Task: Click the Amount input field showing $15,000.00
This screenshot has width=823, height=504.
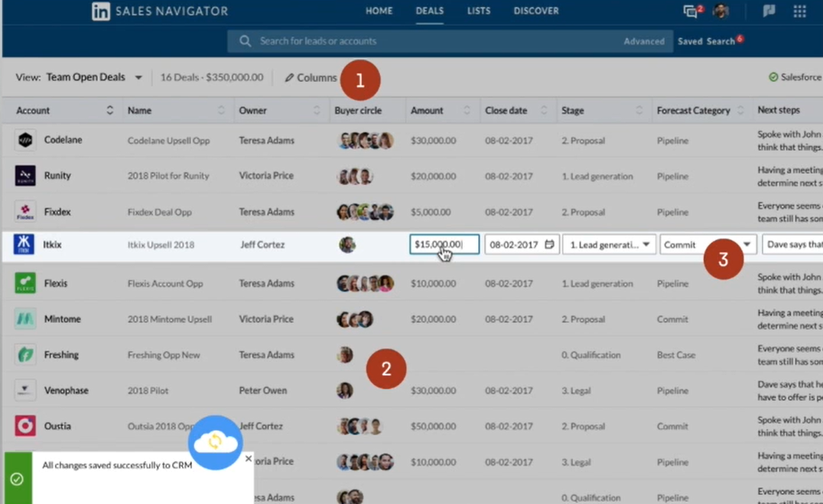Action: click(444, 244)
